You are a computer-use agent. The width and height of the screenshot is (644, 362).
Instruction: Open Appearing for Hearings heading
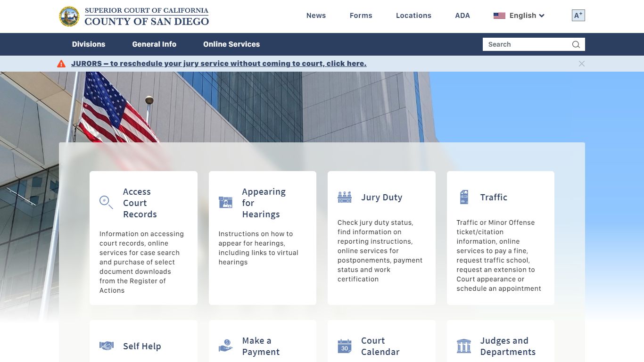tap(264, 203)
